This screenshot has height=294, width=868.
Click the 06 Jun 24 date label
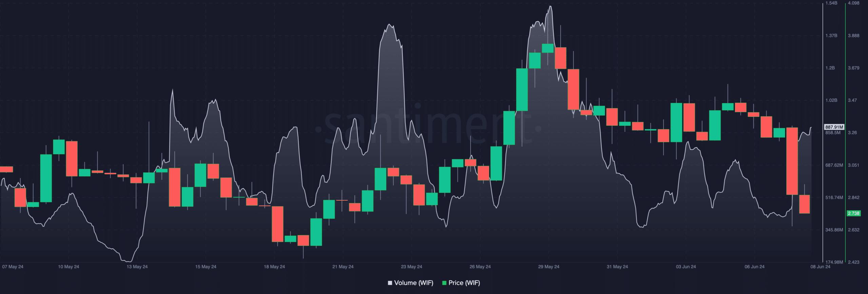(x=754, y=267)
